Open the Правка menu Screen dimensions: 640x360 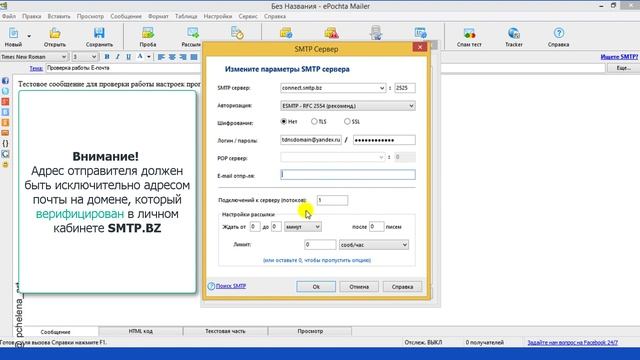31,16
